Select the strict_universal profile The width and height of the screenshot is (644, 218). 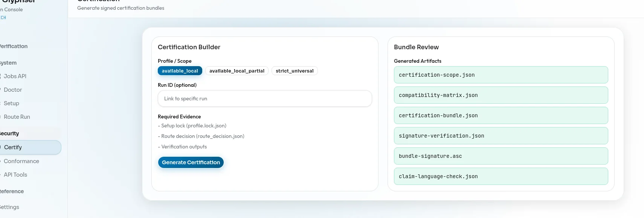(x=295, y=71)
